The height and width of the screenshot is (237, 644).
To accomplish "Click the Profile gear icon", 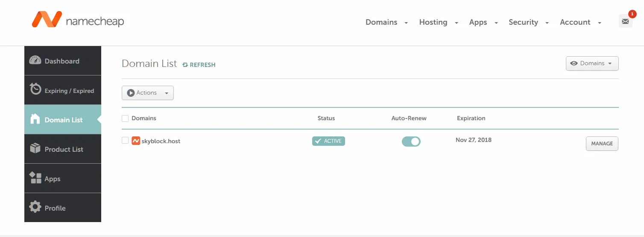I will click(35, 207).
